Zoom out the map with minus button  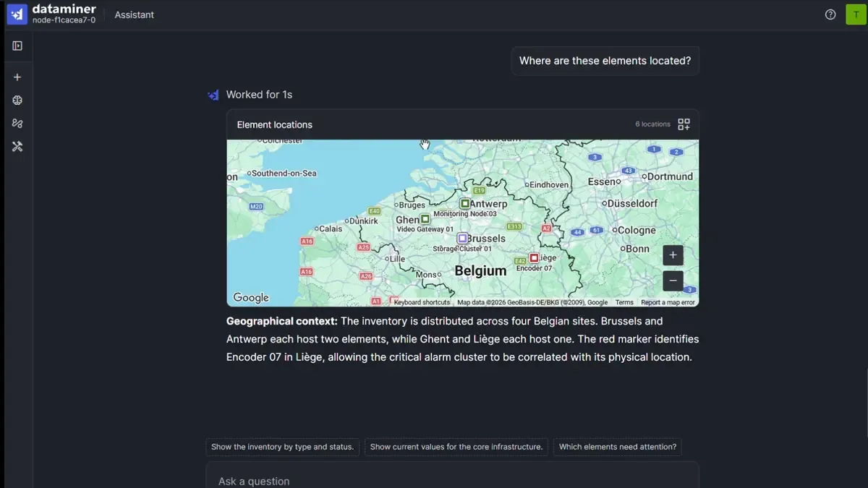(673, 281)
